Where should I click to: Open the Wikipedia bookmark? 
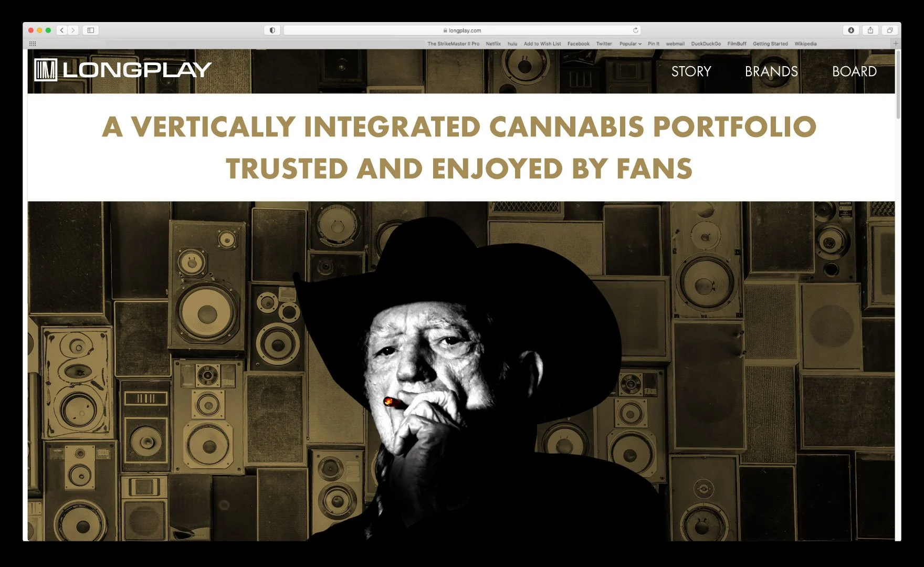805,44
